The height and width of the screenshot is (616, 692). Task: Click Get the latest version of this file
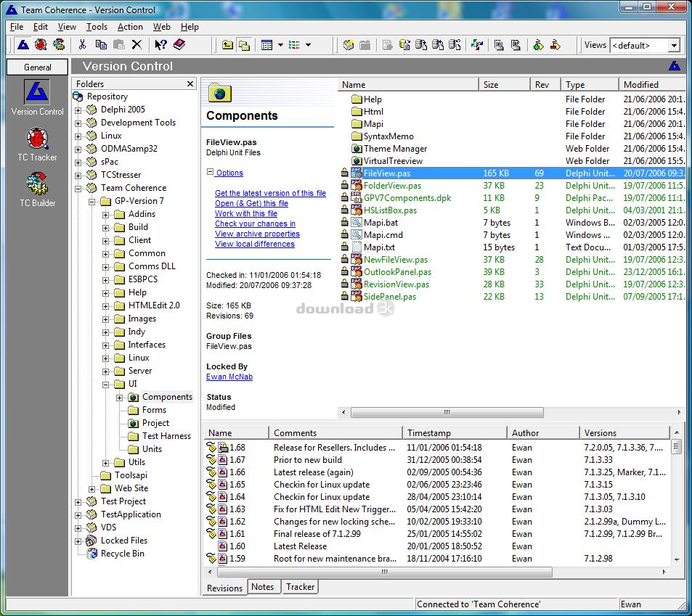270,193
